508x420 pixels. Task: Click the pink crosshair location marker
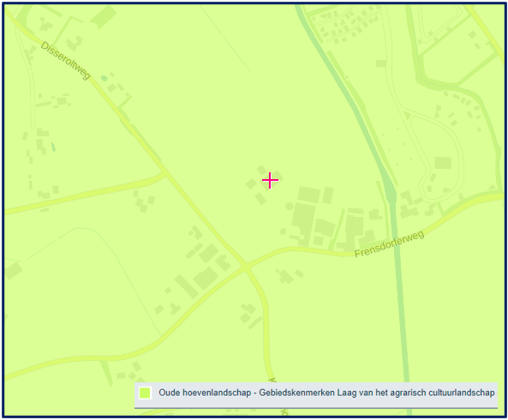pyautogui.click(x=270, y=180)
